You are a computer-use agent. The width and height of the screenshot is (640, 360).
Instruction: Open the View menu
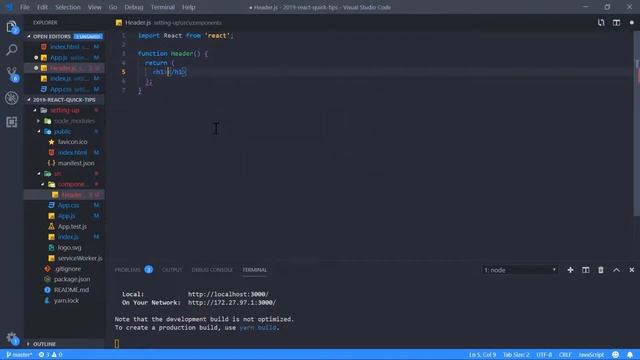coord(94,7)
